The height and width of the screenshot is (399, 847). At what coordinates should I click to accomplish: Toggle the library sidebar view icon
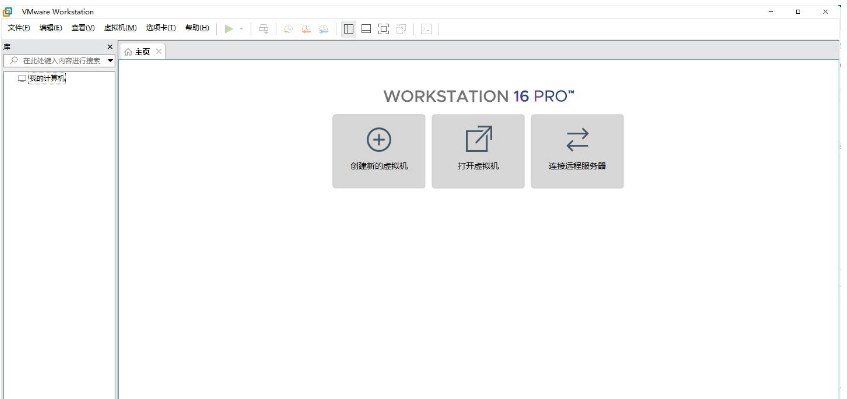349,29
